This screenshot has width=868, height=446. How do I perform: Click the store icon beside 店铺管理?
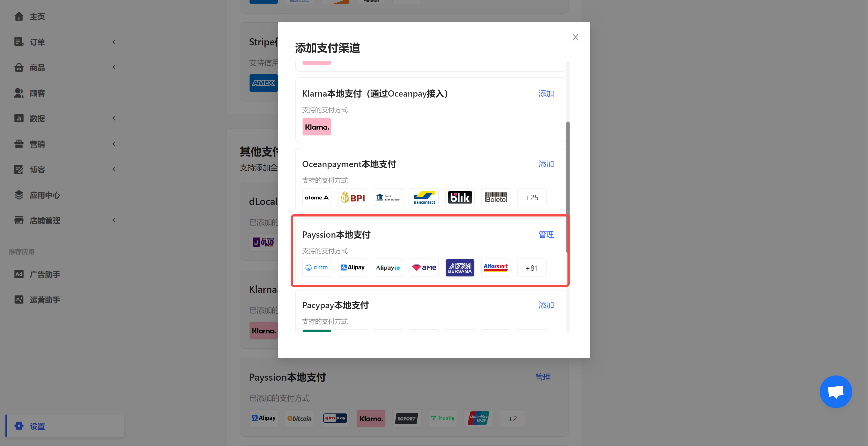click(19, 221)
